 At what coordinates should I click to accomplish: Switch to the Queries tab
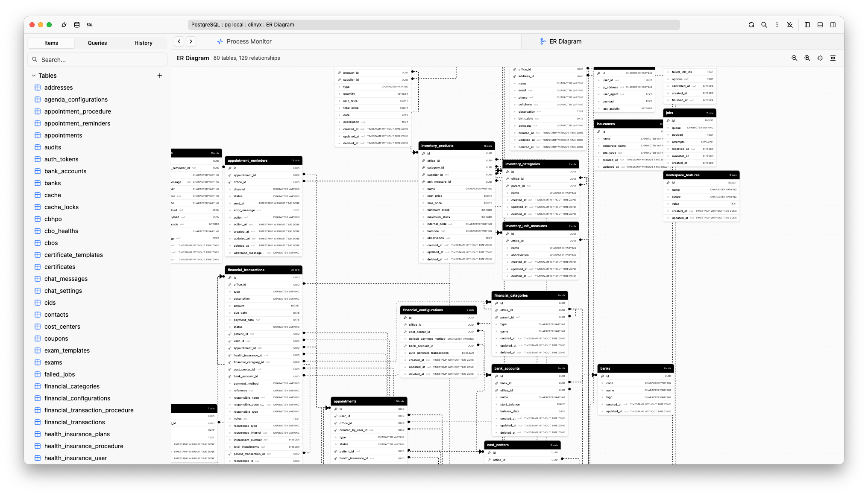point(97,43)
